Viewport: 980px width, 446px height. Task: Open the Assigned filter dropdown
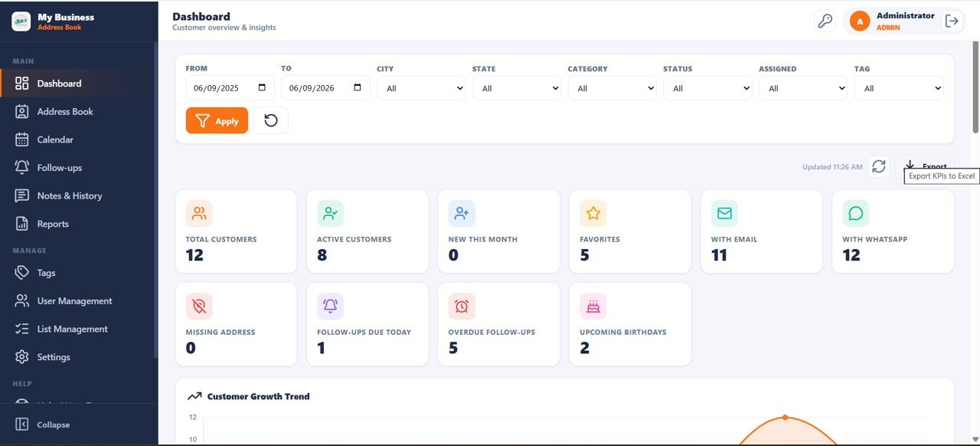pos(803,88)
